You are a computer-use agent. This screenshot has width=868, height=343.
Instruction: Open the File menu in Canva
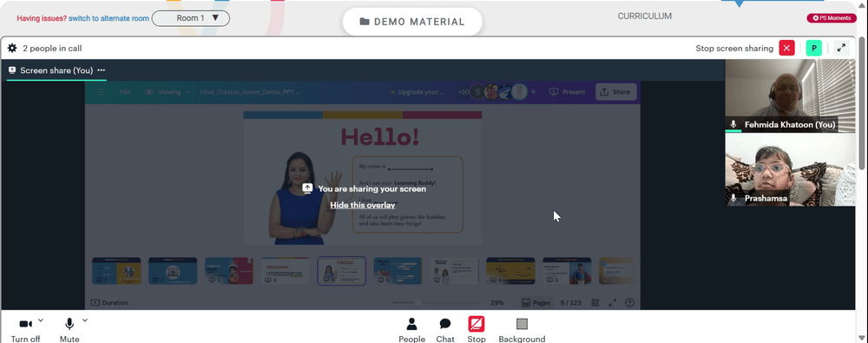point(125,92)
